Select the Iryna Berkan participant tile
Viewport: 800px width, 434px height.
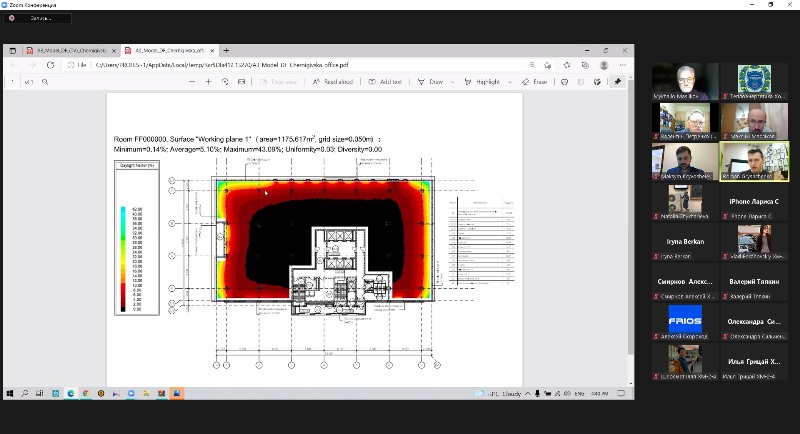click(x=685, y=243)
